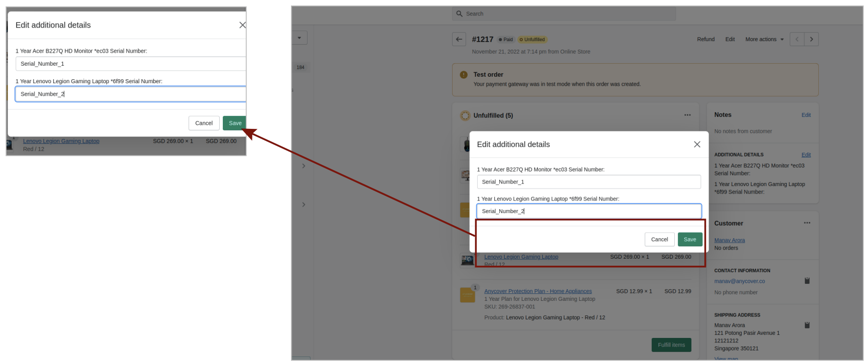Click Edit in the order header
868x364 pixels.
730,39
